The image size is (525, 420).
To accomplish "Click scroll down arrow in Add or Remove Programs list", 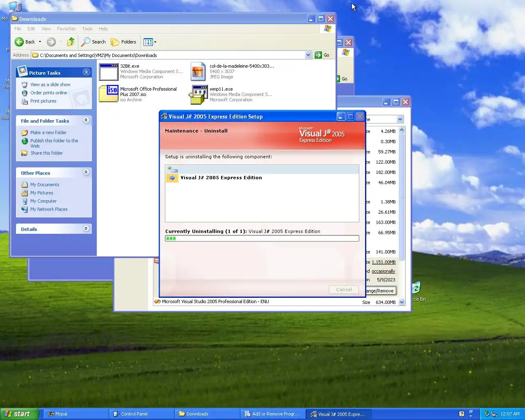I will click(x=402, y=302).
